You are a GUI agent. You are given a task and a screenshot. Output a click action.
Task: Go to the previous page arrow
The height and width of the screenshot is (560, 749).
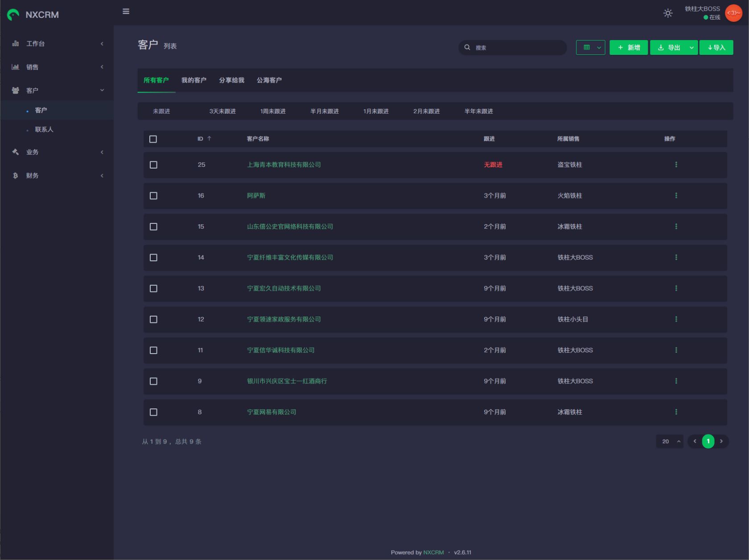pos(695,441)
